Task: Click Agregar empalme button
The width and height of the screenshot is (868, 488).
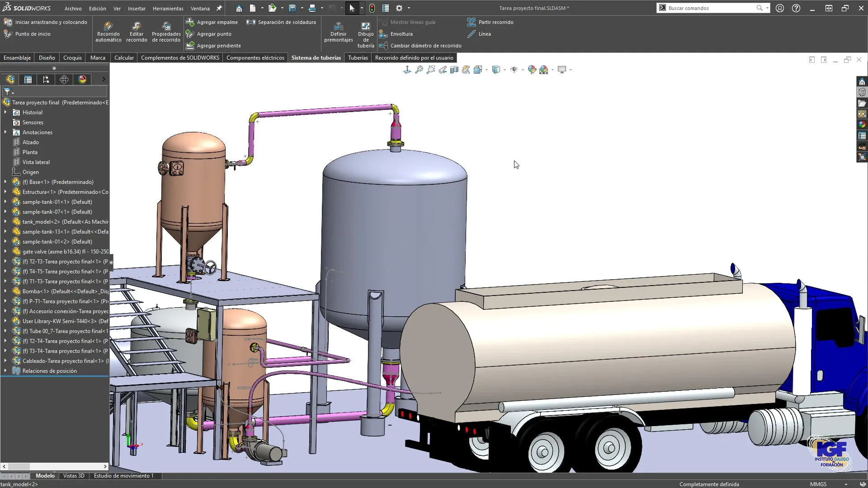Action: click(x=212, y=22)
